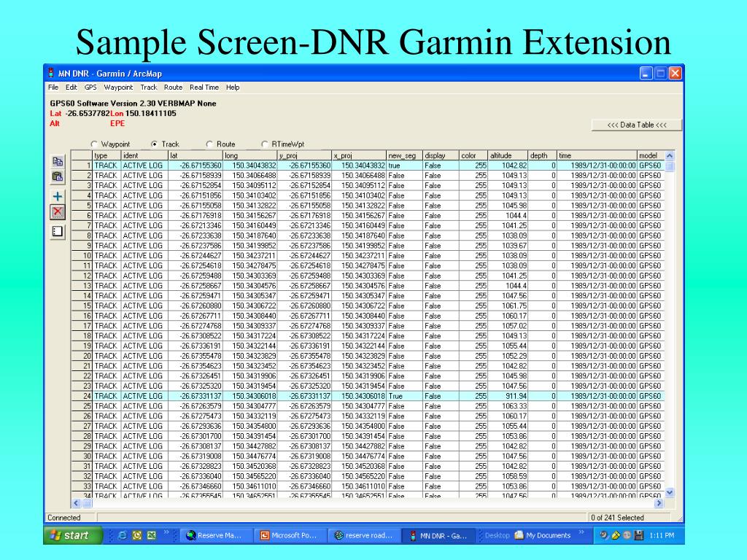Select the Route radio button

coord(209,144)
